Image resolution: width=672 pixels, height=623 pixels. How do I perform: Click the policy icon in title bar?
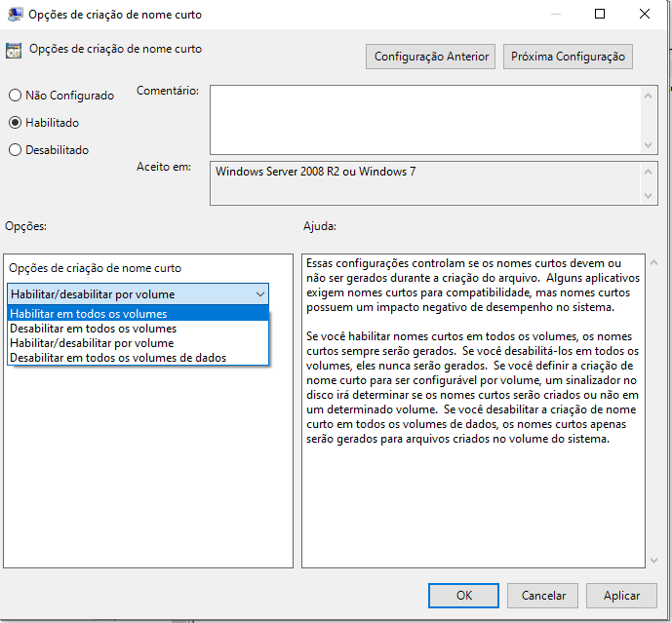(14, 15)
